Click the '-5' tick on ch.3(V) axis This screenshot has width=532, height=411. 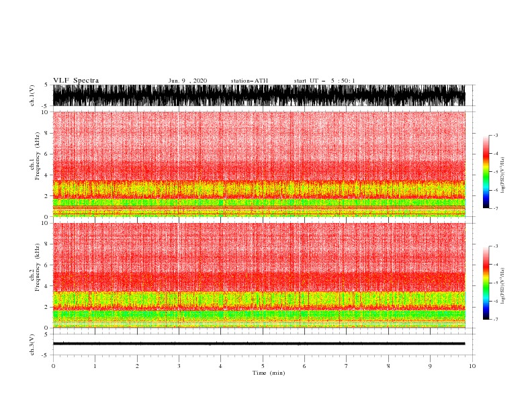click(x=46, y=355)
